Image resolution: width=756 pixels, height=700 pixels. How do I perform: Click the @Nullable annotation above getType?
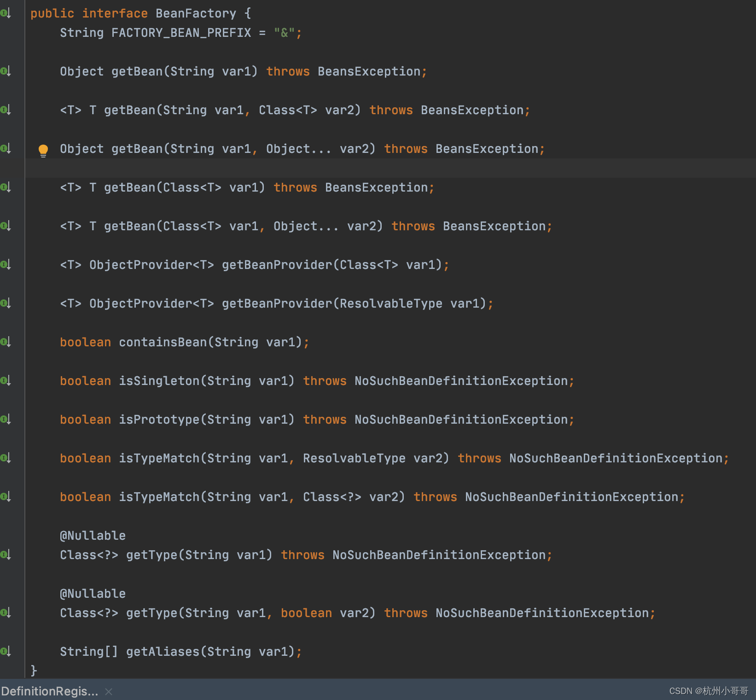[92, 535]
